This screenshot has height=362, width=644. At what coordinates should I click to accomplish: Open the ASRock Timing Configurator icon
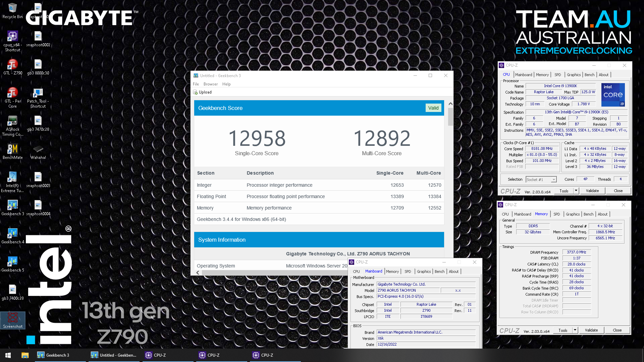pyautogui.click(x=12, y=126)
